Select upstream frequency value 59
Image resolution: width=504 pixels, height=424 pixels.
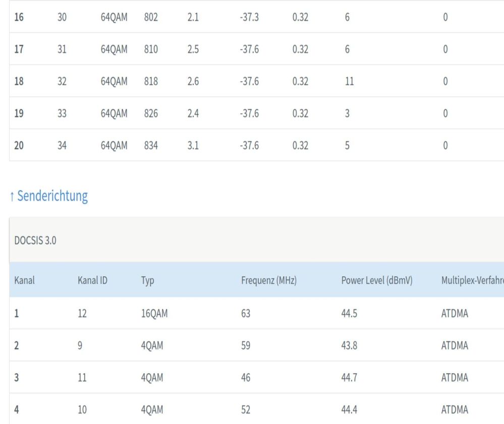pyautogui.click(x=246, y=345)
